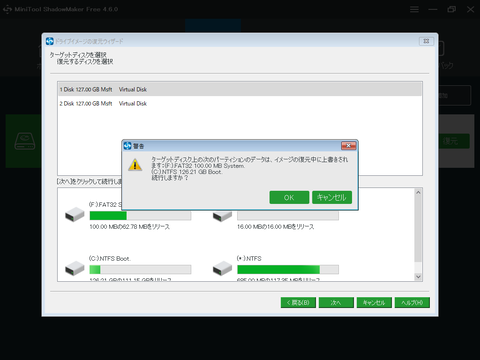Screen dimensions: 480x360
Task: Click キャンセル in the warning dialog
Action: point(332,197)
